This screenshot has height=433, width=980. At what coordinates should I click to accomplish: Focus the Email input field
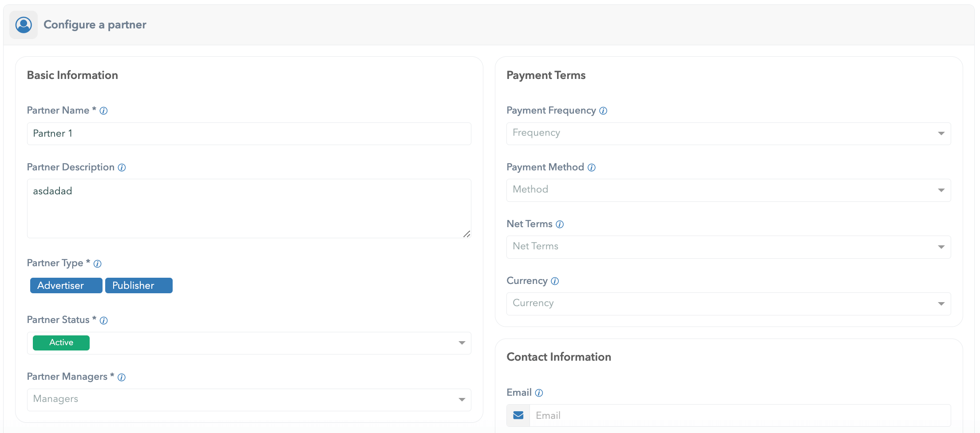coord(739,415)
